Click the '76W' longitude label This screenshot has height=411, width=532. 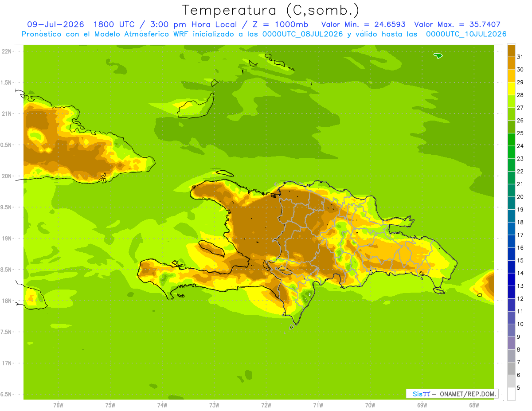[x=58, y=405]
